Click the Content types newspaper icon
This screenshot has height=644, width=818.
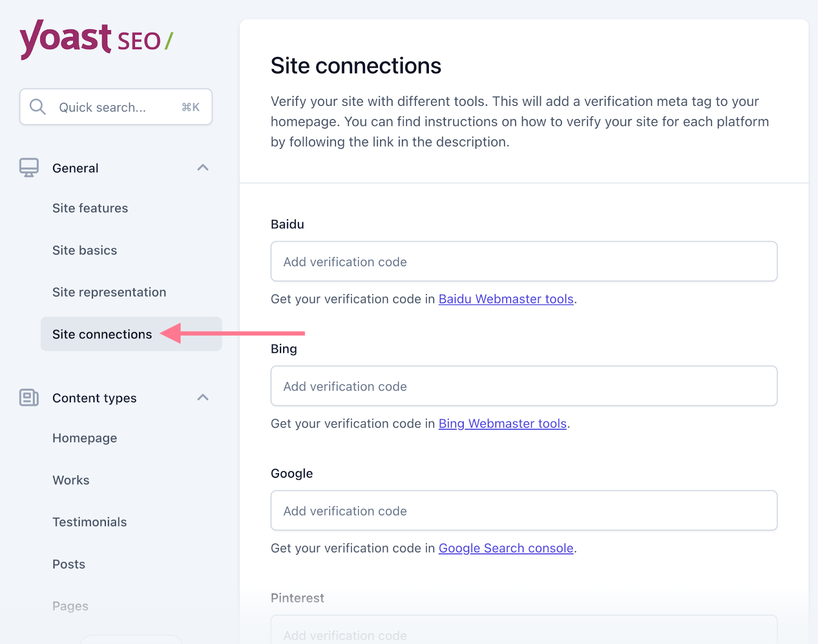point(29,398)
